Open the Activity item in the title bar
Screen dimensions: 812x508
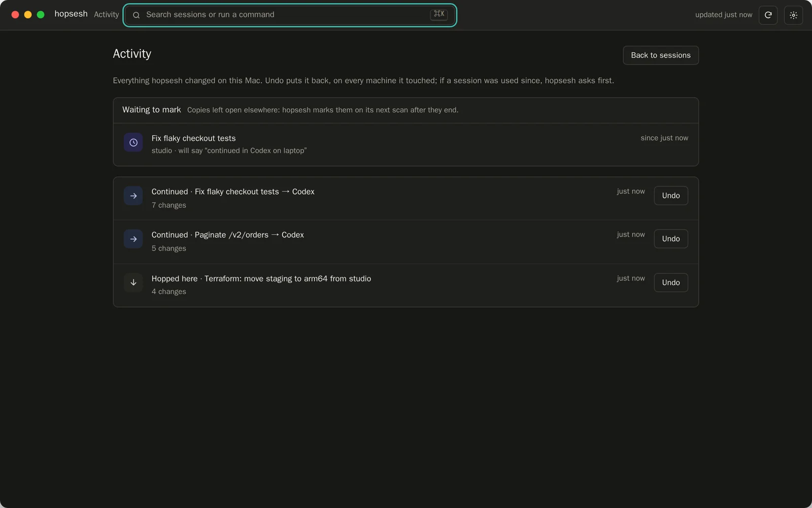coord(106,15)
